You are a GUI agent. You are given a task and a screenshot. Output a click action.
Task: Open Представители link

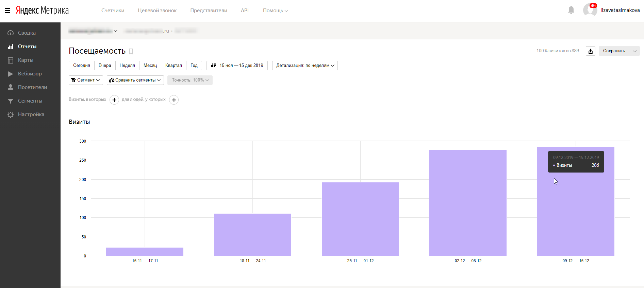[x=209, y=11]
